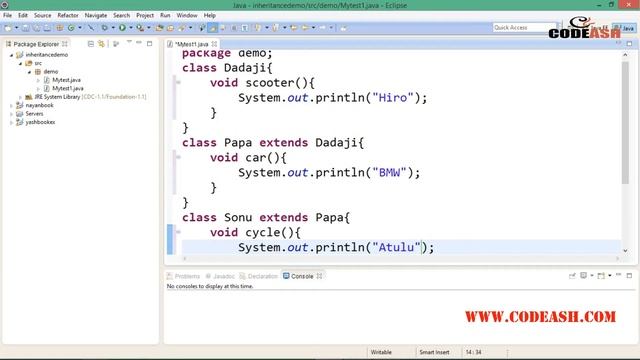
Task: Open the New wizard dropdown arrow
Action: point(16,28)
